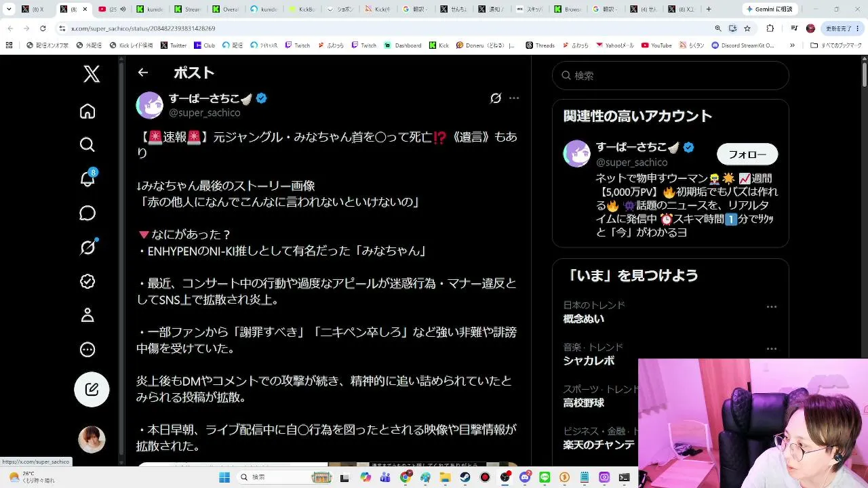
Task: Open File Explorer from the taskbar
Action: click(446, 477)
